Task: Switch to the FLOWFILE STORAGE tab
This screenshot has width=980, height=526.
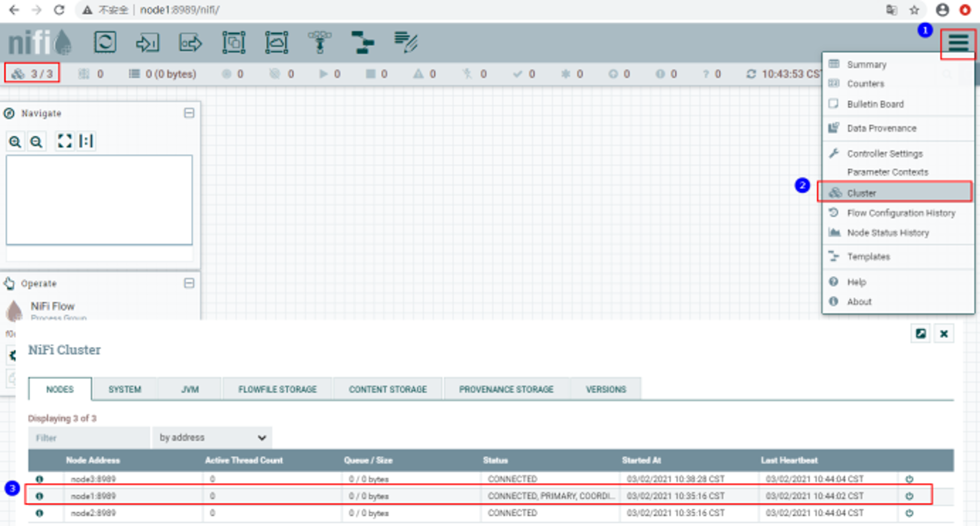Action: [277, 389]
